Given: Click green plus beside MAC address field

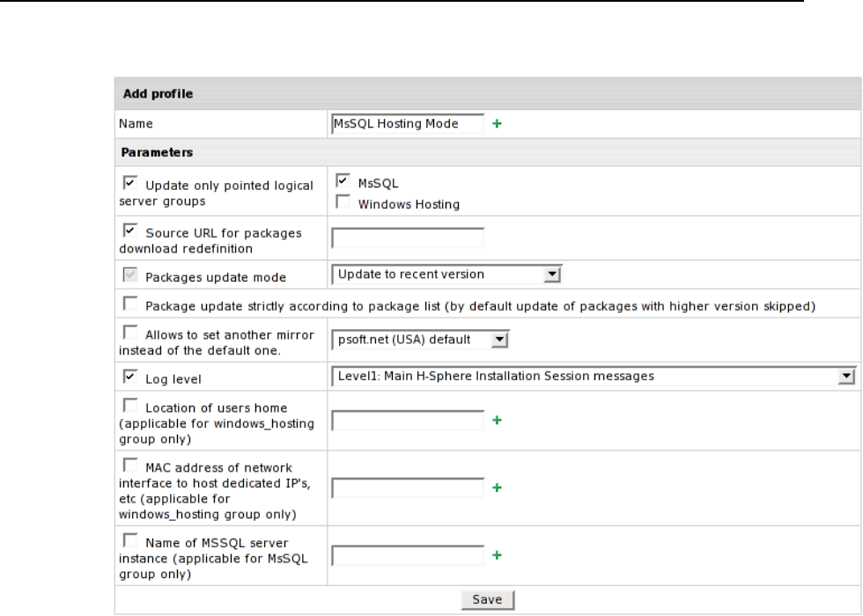Looking at the screenshot, I should point(497,487).
